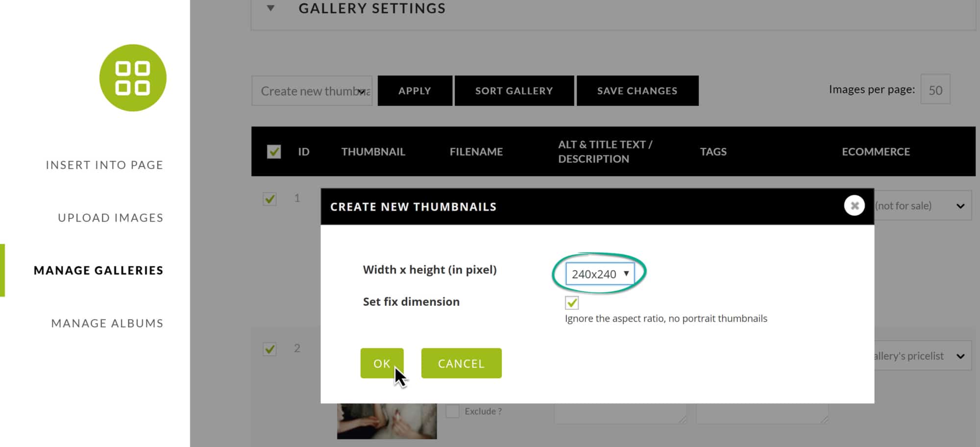Click the Apply button

(415, 91)
